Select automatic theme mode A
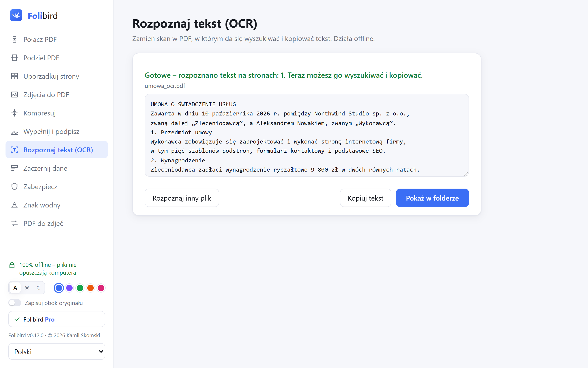Viewport: 588px width, 368px height. pyautogui.click(x=15, y=288)
